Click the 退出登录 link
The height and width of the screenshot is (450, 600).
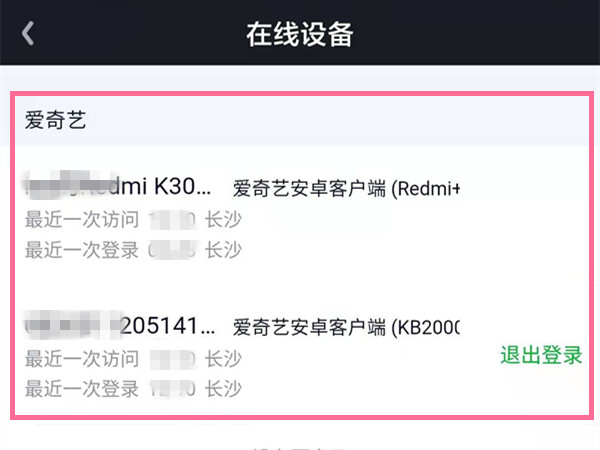tap(541, 355)
